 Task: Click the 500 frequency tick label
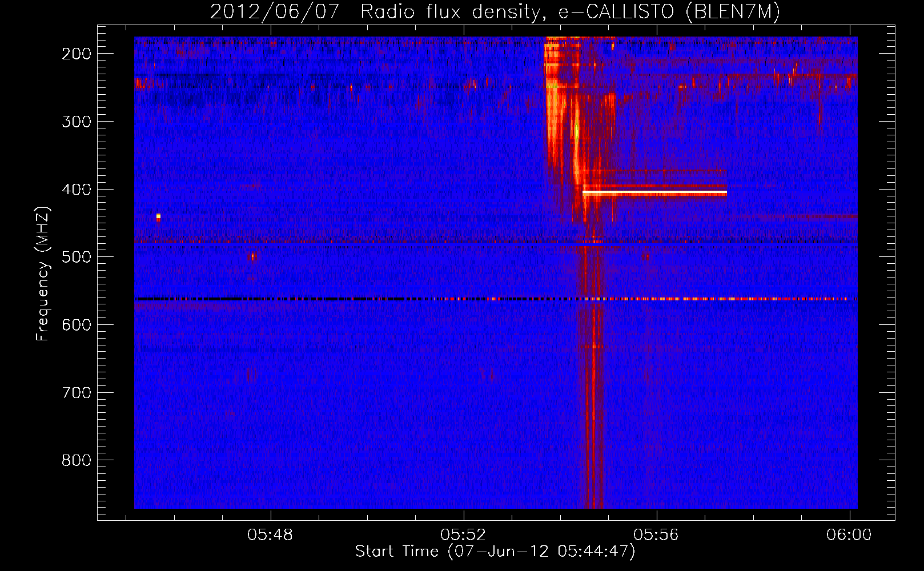pos(77,257)
